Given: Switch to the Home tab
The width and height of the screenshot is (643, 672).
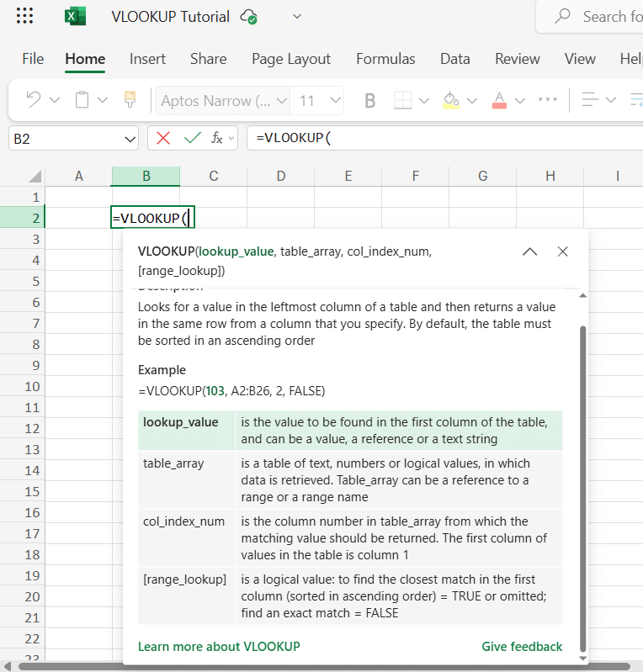Looking at the screenshot, I should (85, 59).
